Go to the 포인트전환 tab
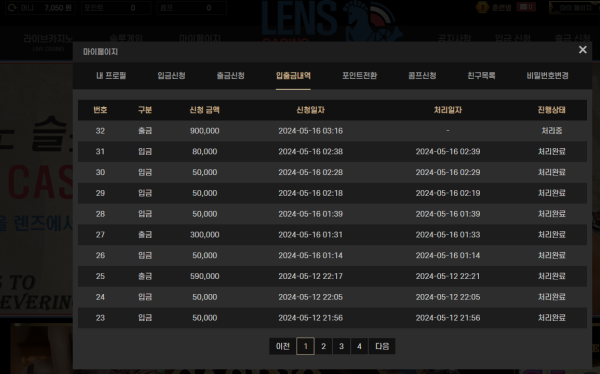The height and width of the screenshot is (374, 600). pos(359,75)
